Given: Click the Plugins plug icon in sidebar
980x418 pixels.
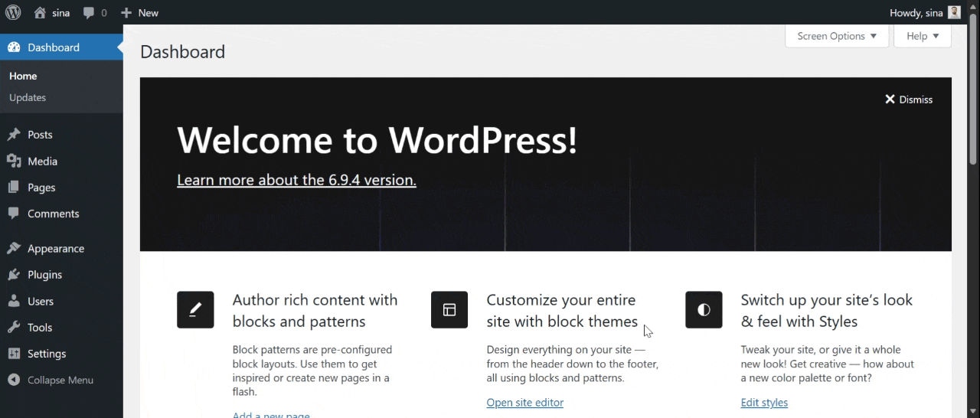Looking at the screenshot, I should click(14, 275).
